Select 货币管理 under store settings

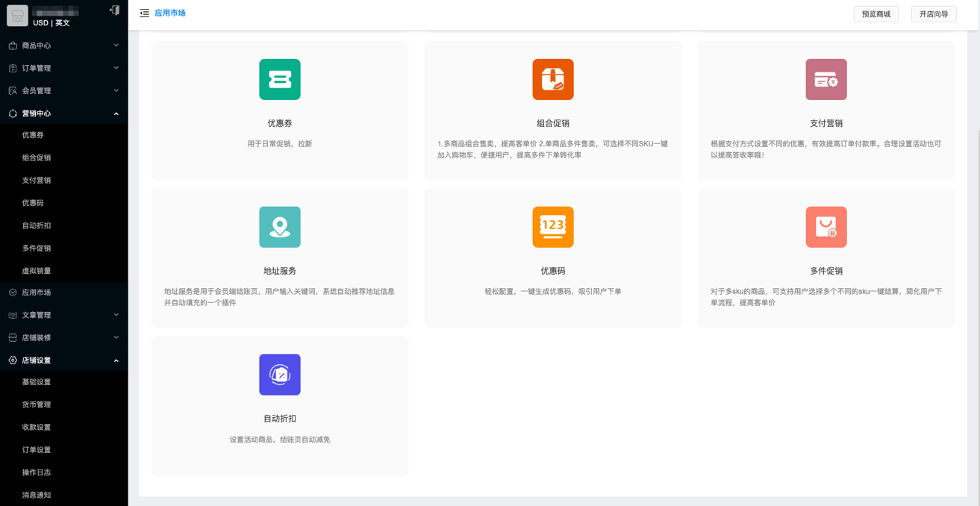coord(37,405)
